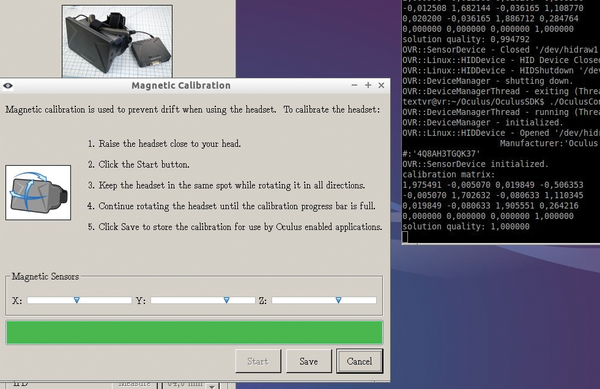Click the 'Magnetic Sensors' group label
The width and height of the screenshot is (600, 389).
[45, 276]
